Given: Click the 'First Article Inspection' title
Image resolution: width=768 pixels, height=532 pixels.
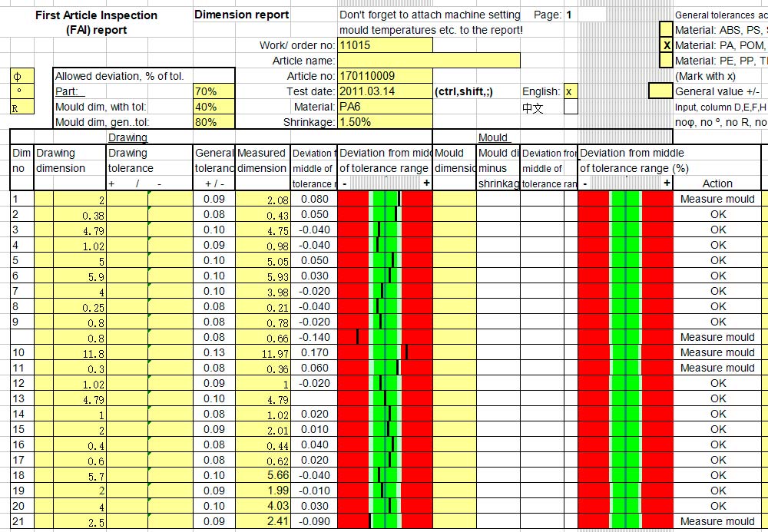Looking at the screenshot, I should point(96,15).
